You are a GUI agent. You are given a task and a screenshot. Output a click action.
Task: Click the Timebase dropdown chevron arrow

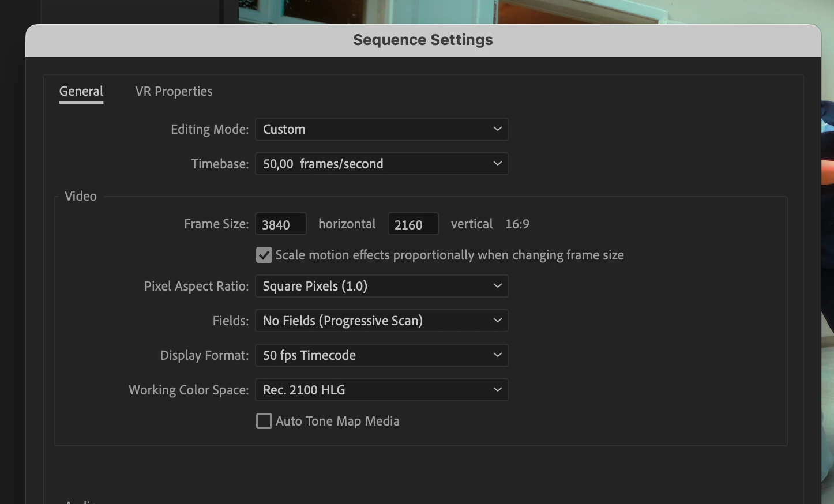click(497, 164)
